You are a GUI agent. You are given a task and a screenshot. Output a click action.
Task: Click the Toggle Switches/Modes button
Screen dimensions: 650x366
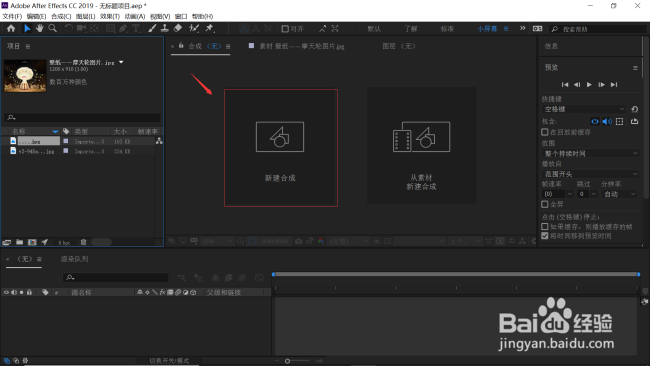coord(169,361)
